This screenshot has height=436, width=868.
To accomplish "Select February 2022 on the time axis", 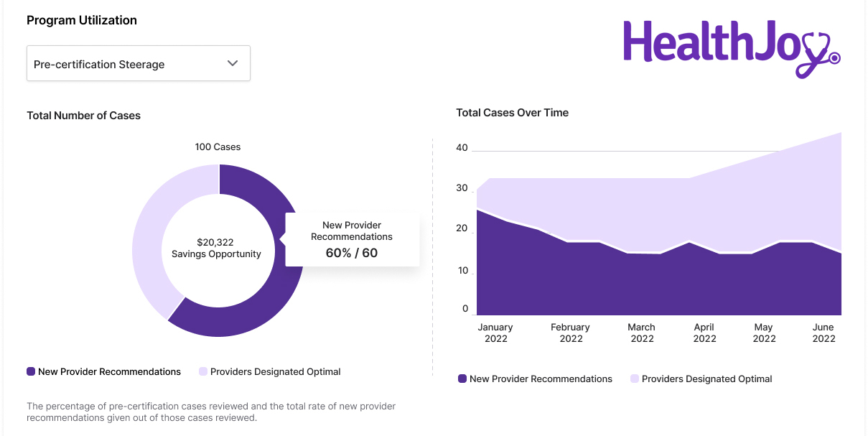I will [571, 333].
